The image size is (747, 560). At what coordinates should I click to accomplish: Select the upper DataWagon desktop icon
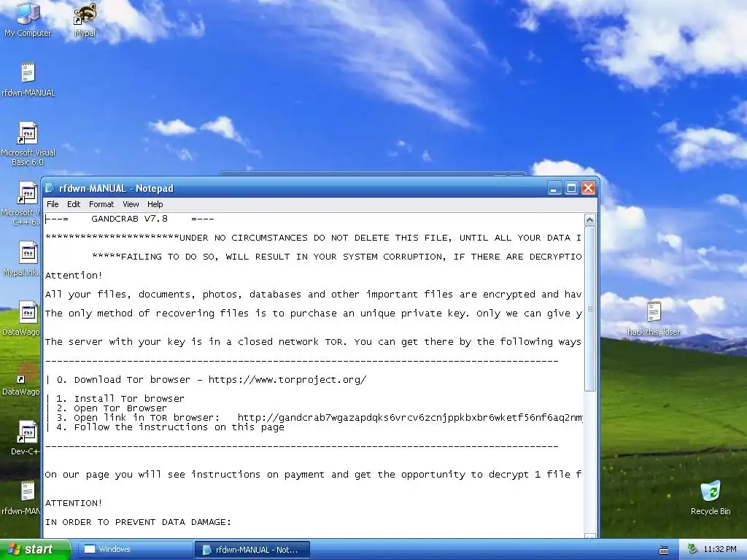click(x=21, y=318)
